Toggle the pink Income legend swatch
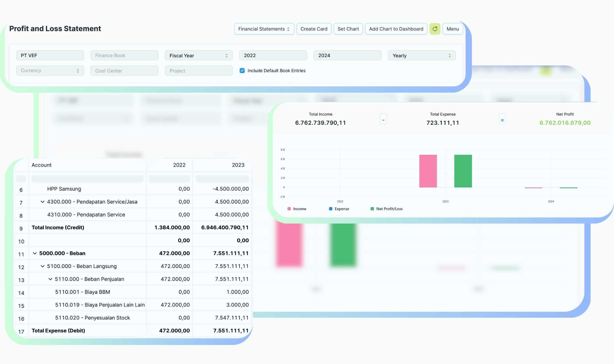The image size is (614, 364). 289,209
